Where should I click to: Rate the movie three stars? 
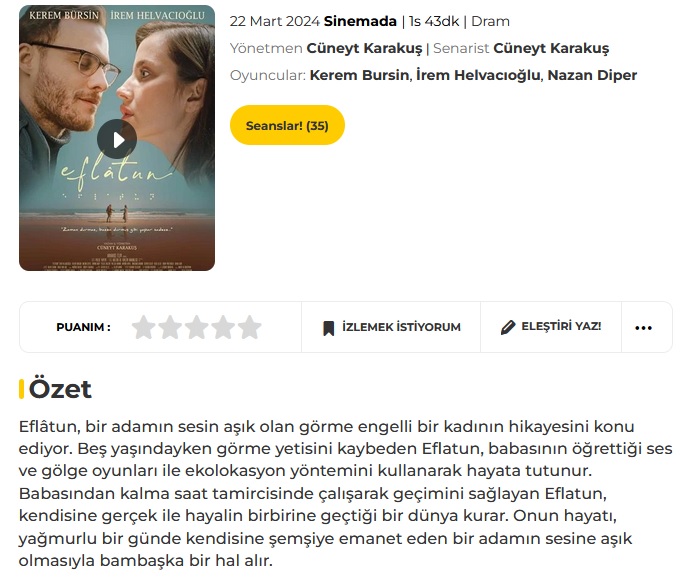(x=196, y=327)
